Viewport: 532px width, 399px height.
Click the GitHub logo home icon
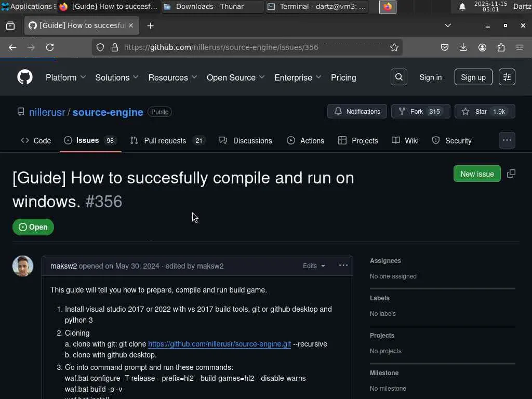click(x=25, y=77)
